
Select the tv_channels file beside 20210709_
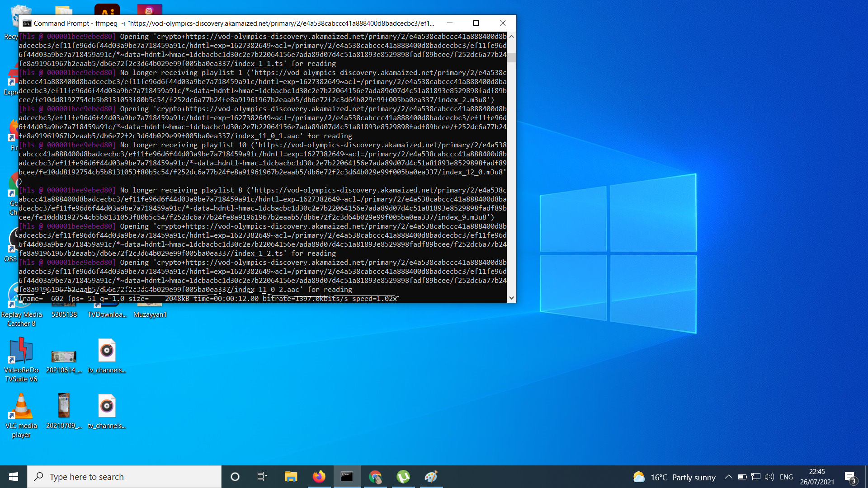click(x=107, y=412)
